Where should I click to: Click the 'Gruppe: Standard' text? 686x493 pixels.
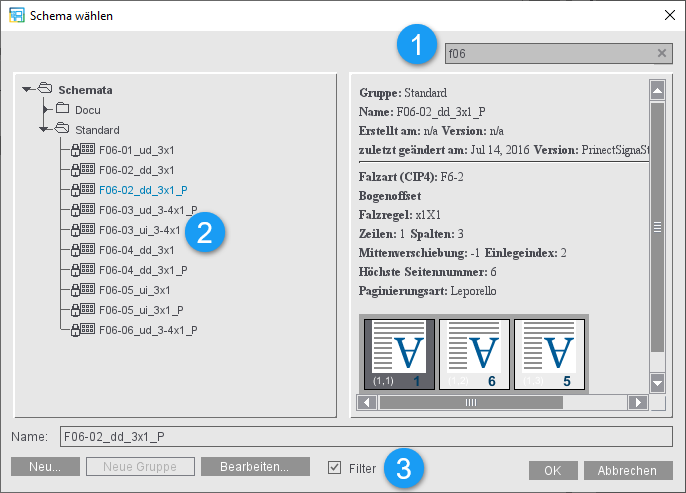pyautogui.click(x=403, y=93)
